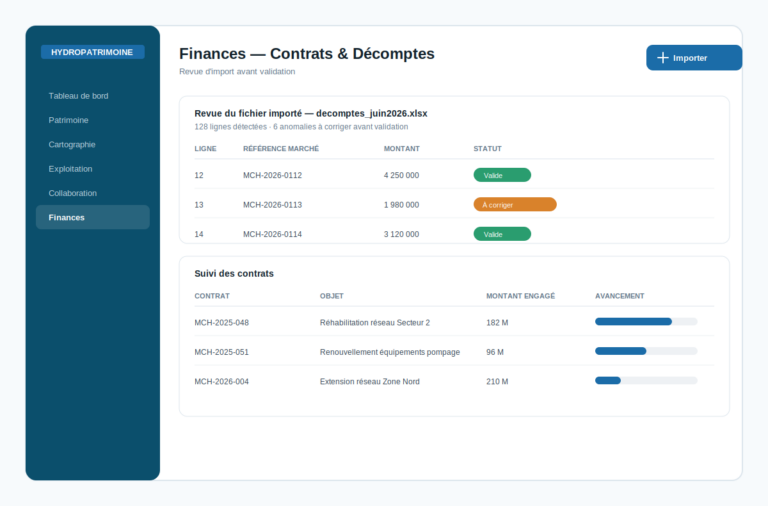Click line number 12 cell

pos(199,175)
